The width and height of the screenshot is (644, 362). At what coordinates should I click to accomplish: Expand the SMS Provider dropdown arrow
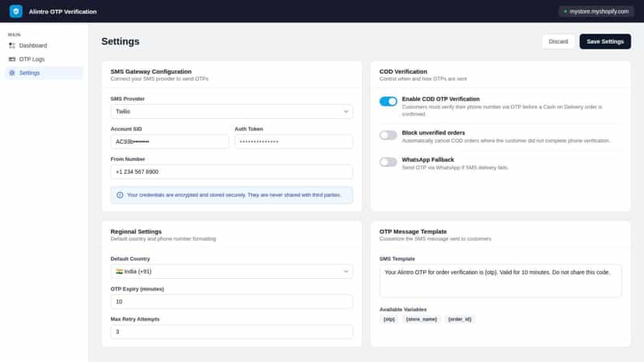[x=346, y=112]
